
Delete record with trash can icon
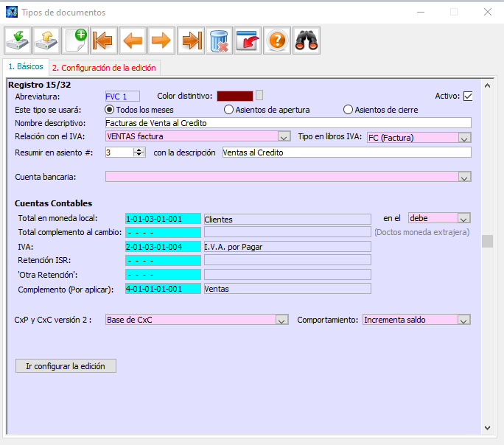[x=220, y=41]
